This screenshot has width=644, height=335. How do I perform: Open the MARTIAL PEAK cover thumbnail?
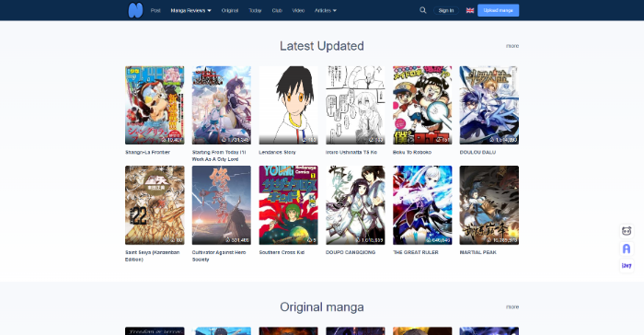tap(489, 205)
